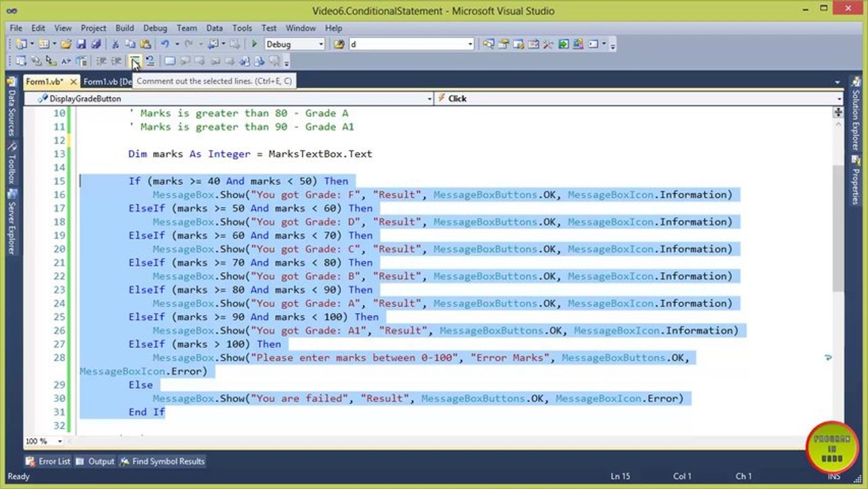The width and height of the screenshot is (868, 489).
Task: Click the Decrease Indent toolbar icon
Action: pos(101,61)
